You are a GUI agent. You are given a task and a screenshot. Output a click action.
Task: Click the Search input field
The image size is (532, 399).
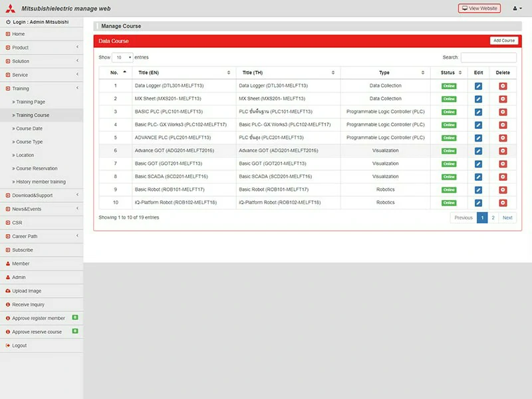[489, 57]
